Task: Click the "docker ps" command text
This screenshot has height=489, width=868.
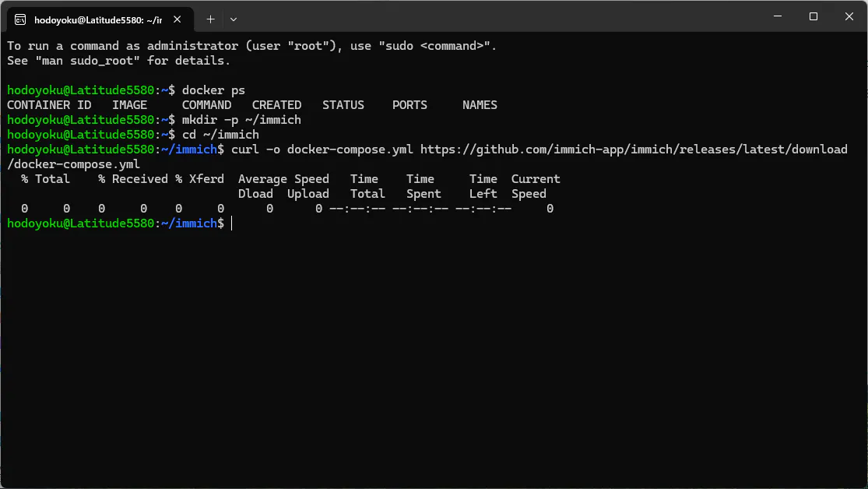Action: (213, 90)
